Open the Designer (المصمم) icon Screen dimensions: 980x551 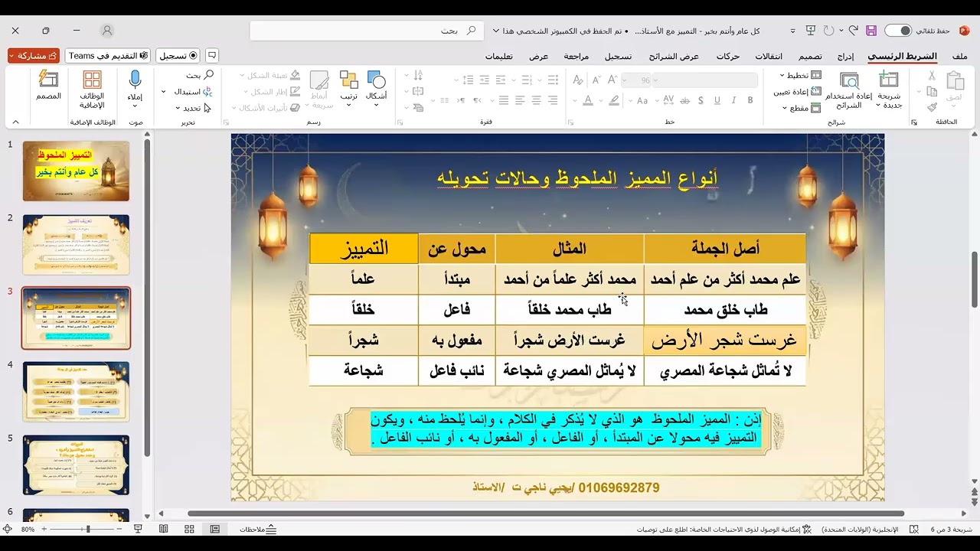pos(48,80)
